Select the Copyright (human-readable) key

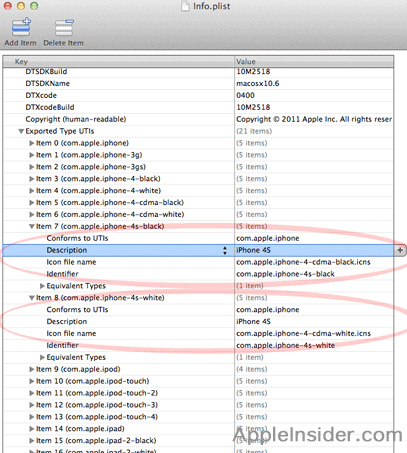[x=76, y=119]
